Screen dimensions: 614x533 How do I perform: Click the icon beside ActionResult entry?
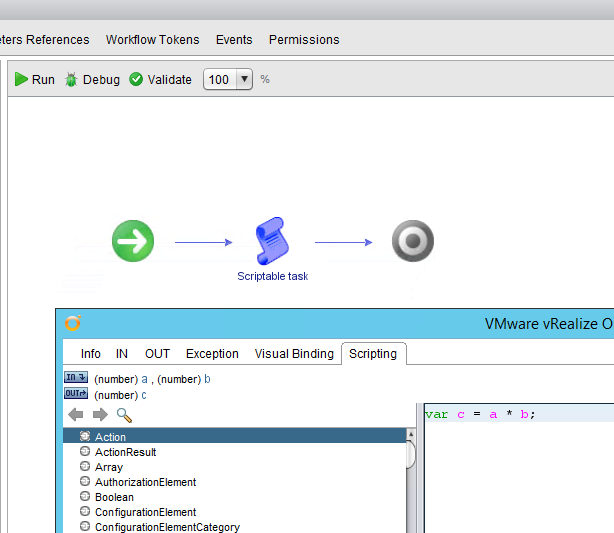pos(85,451)
